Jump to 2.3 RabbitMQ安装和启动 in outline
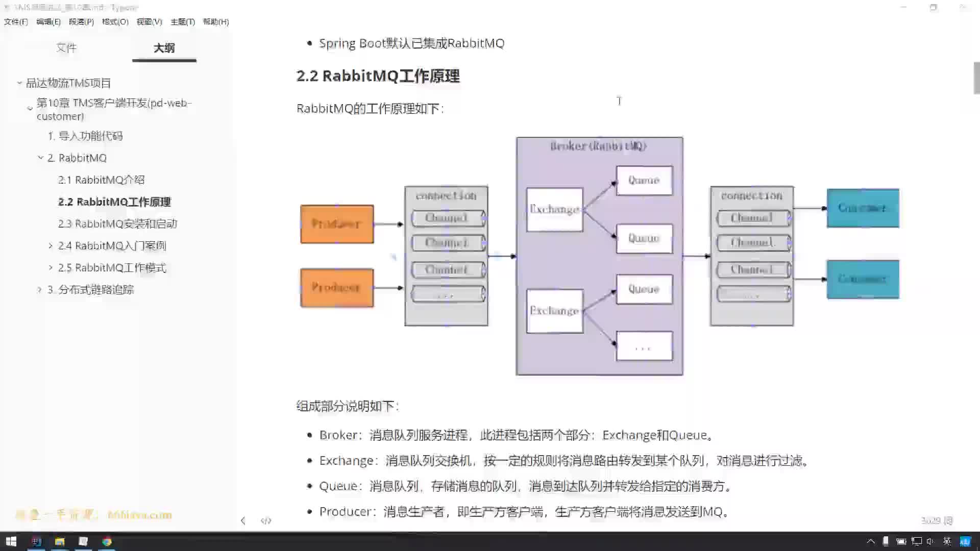The image size is (980, 551). (117, 223)
